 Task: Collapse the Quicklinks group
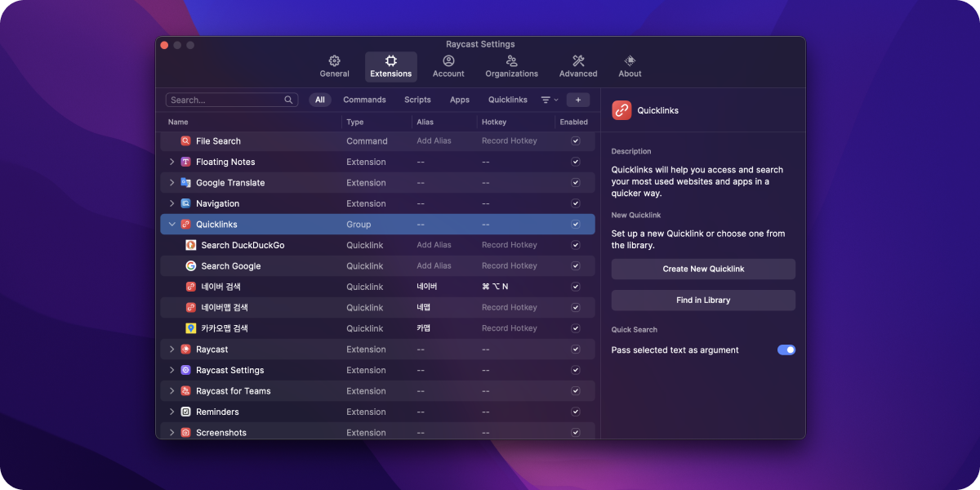(171, 225)
